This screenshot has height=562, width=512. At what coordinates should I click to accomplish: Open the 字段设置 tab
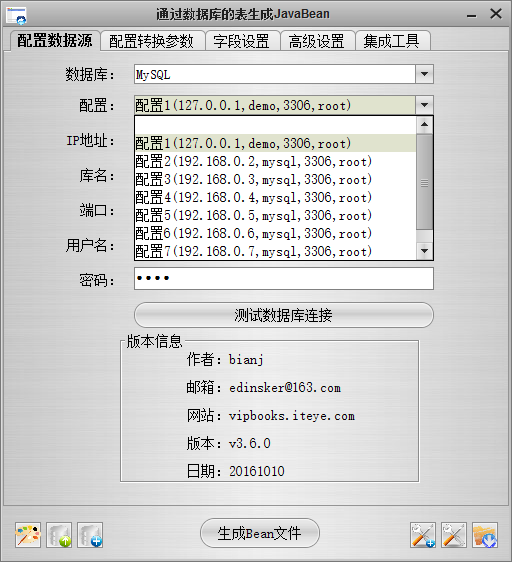point(242,41)
